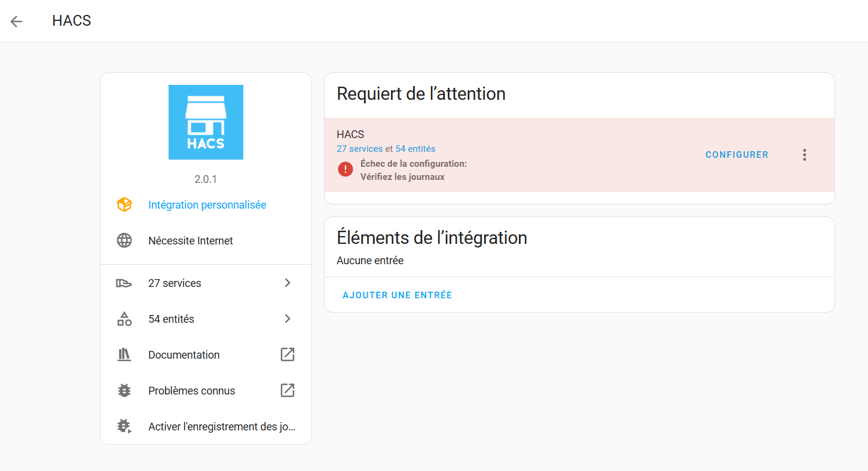The width and height of the screenshot is (868, 471).
Task: Click the HACS entry name in attention card
Action: [350, 134]
